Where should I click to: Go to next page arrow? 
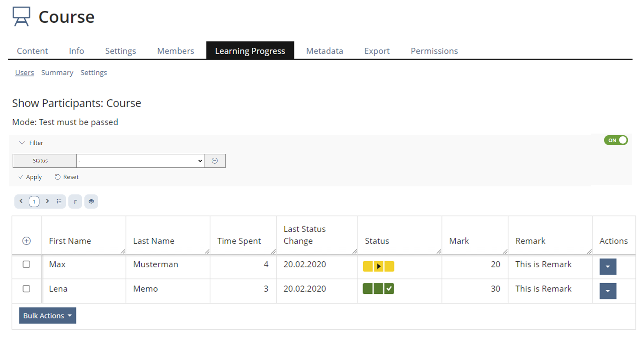tap(47, 201)
